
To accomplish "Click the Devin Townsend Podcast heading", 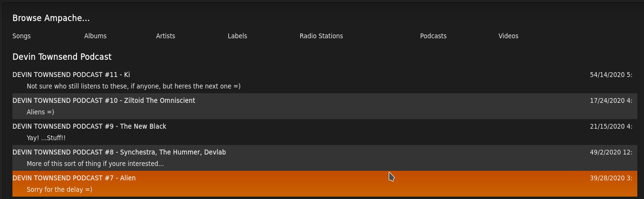I will coord(62,56).
